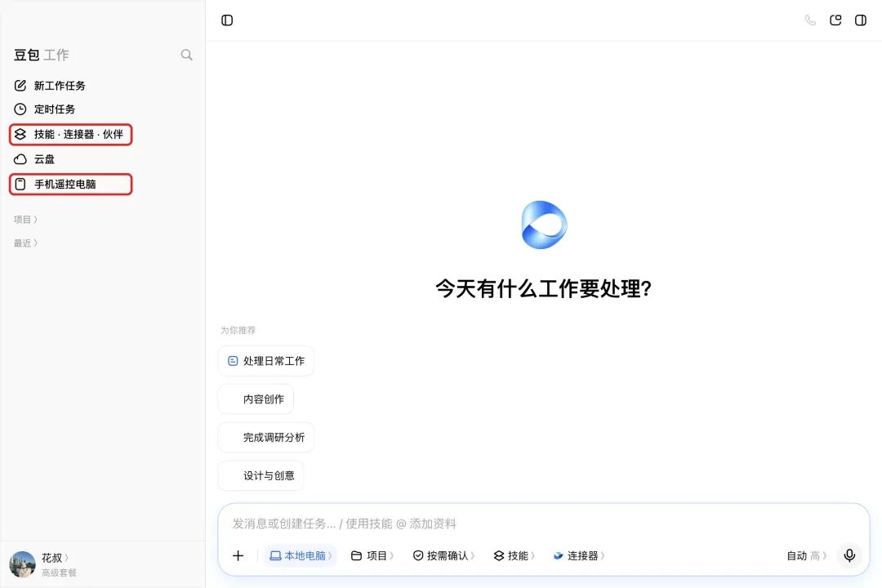This screenshot has height=588, width=882.
Task: Start voice input with the microphone icon
Action: pos(849,555)
